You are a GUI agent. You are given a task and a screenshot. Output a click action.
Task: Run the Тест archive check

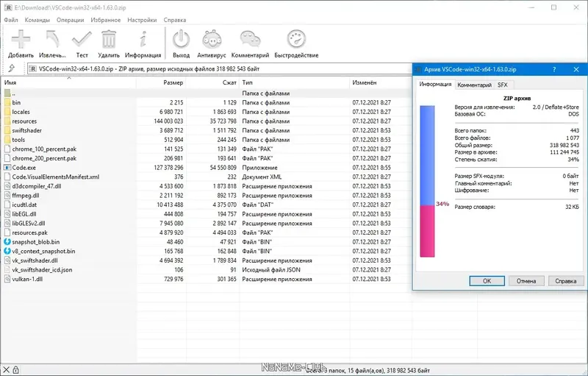(82, 39)
